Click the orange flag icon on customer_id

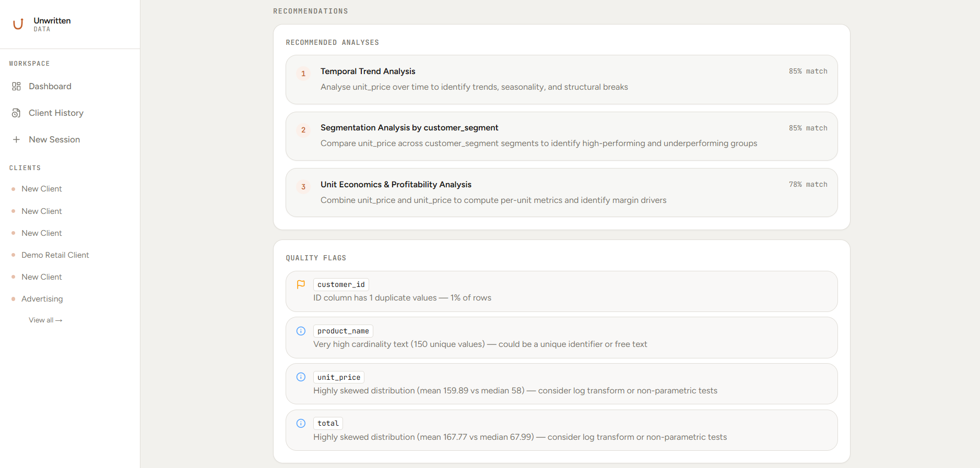pos(301,284)
